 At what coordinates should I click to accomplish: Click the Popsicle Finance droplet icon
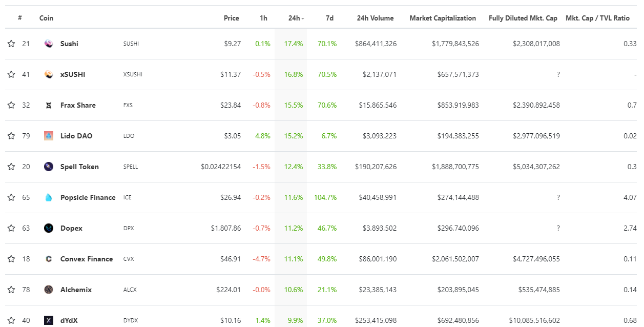49,197
